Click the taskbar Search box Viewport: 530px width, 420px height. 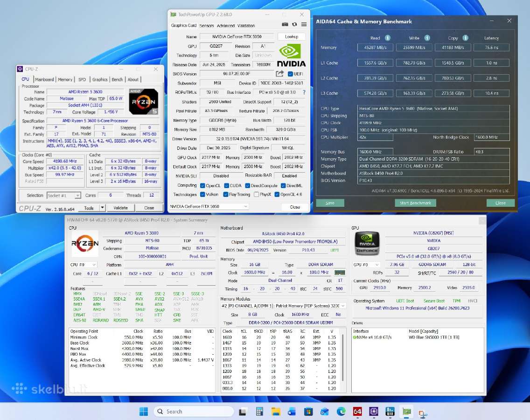point(194,412)
